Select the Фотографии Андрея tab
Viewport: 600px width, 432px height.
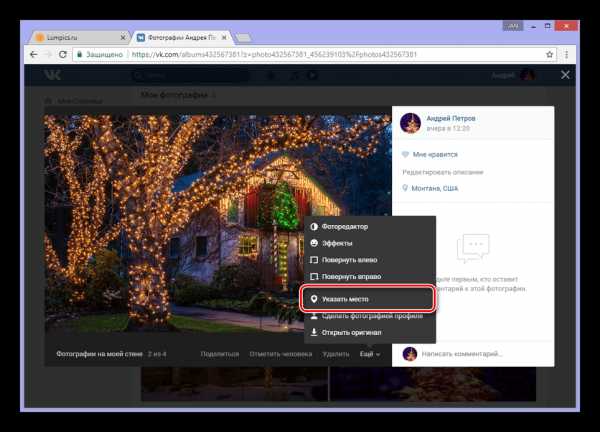coord(183,37)
